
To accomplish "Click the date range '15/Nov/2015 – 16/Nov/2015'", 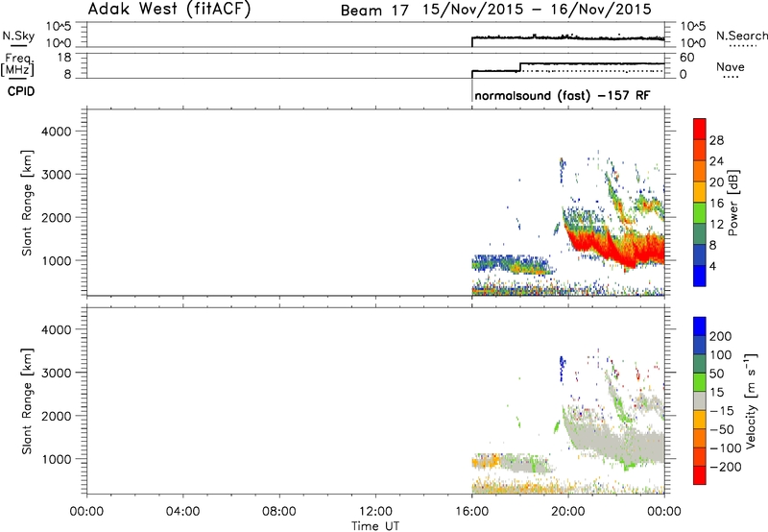I will [538, 10].
